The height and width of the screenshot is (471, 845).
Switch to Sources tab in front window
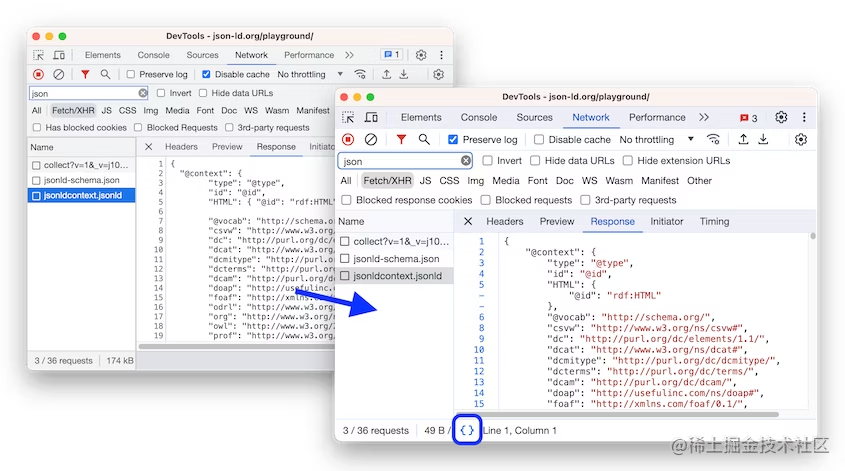(534, 117)
